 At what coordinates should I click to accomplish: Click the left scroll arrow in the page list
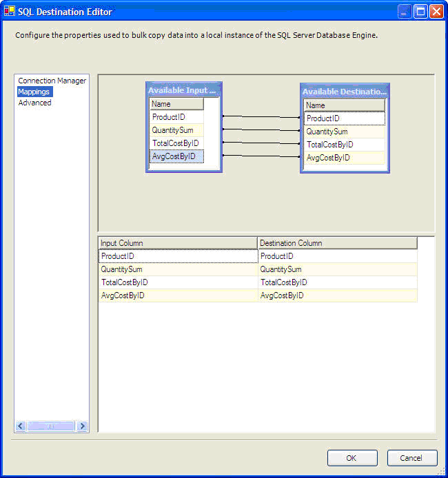point(21,426)
